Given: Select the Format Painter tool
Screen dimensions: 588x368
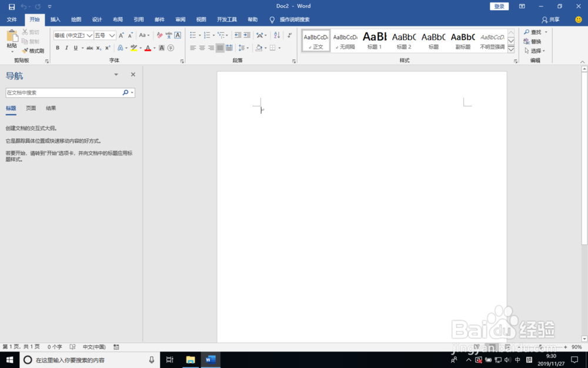Looking at the screenshot, I should tap(33, 51).
